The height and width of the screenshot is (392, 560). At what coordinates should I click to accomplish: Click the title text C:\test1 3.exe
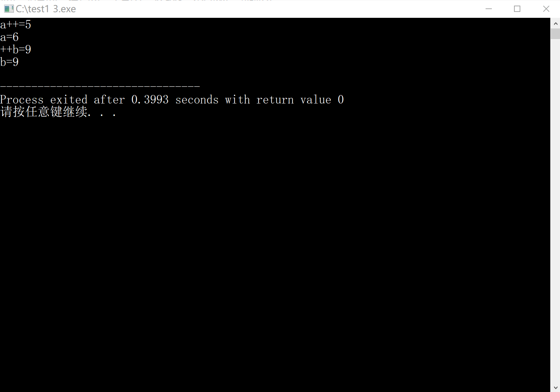tap(46, 9)
